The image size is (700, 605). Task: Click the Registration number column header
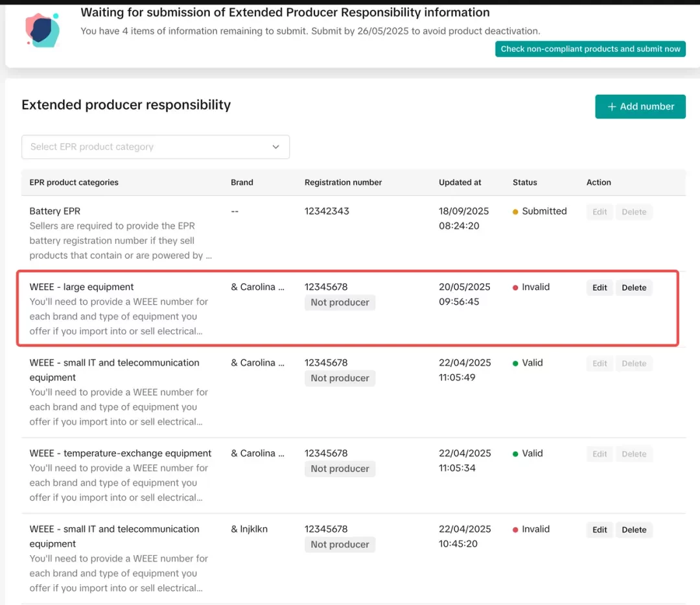pyautogui.click(x=343, y=182)
